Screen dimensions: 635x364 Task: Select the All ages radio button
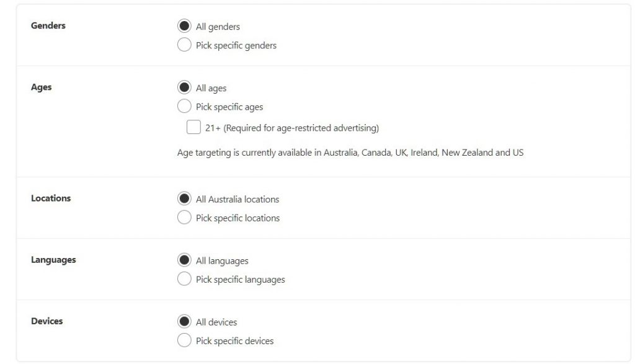pyautogui.click(x=184, y=87)
